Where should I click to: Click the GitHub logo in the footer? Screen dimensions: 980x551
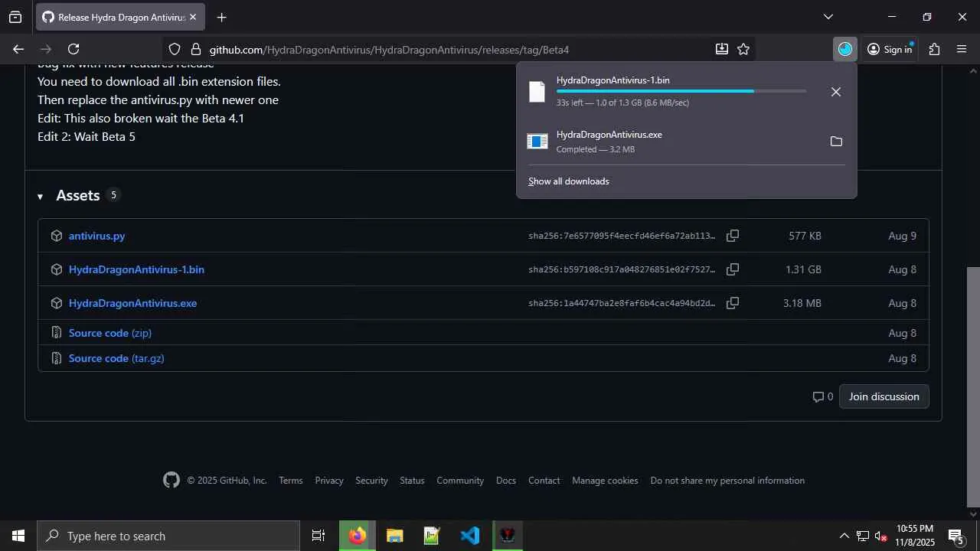171,480
